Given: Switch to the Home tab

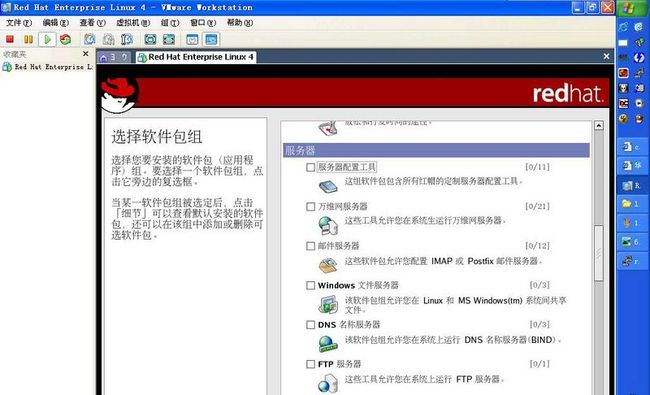Looking at the screenshot, I should point(113,57).
